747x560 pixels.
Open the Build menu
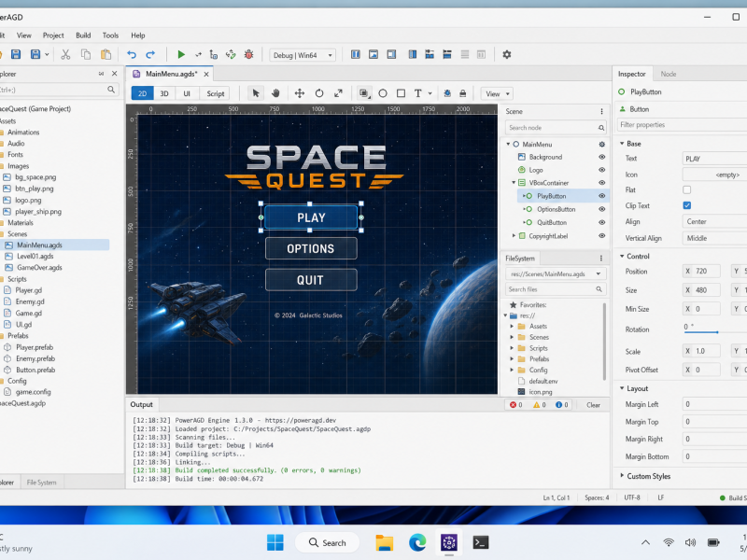83,35
